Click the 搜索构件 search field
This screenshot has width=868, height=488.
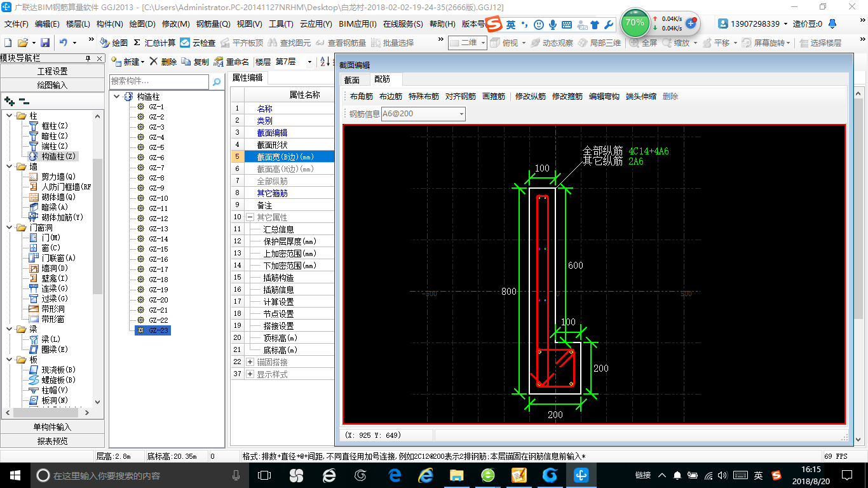coord(159,81)
